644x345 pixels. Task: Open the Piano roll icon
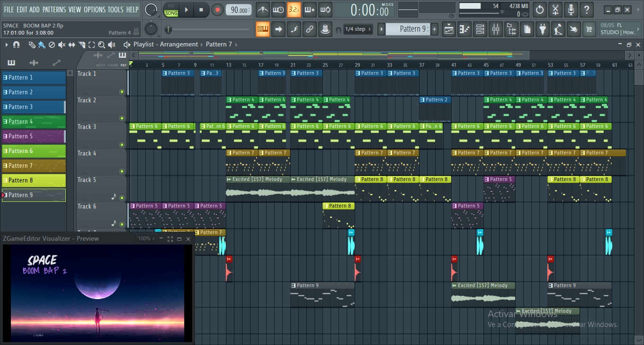coord(465,29)
